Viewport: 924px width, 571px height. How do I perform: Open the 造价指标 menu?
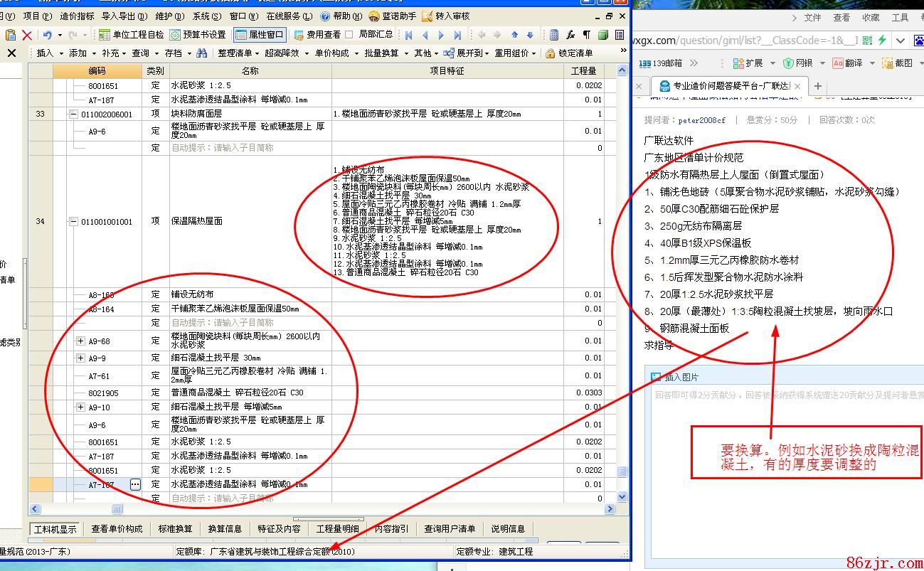tap(76, 16)
